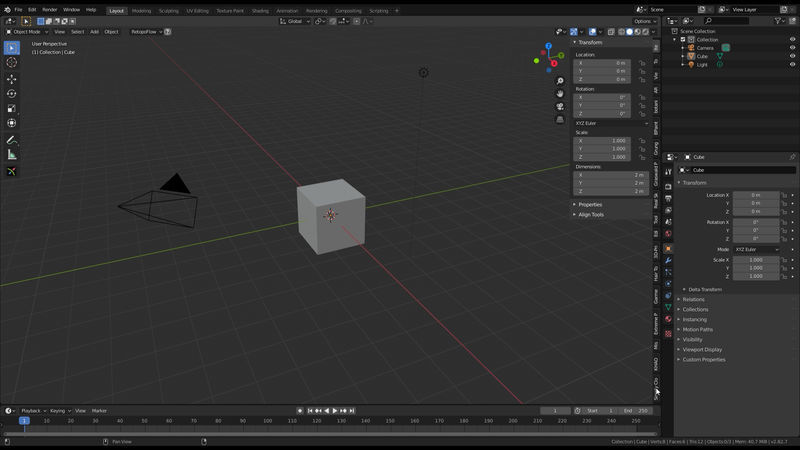
Task: Open the timeline editor type icon
Action: tap(10, 411)
